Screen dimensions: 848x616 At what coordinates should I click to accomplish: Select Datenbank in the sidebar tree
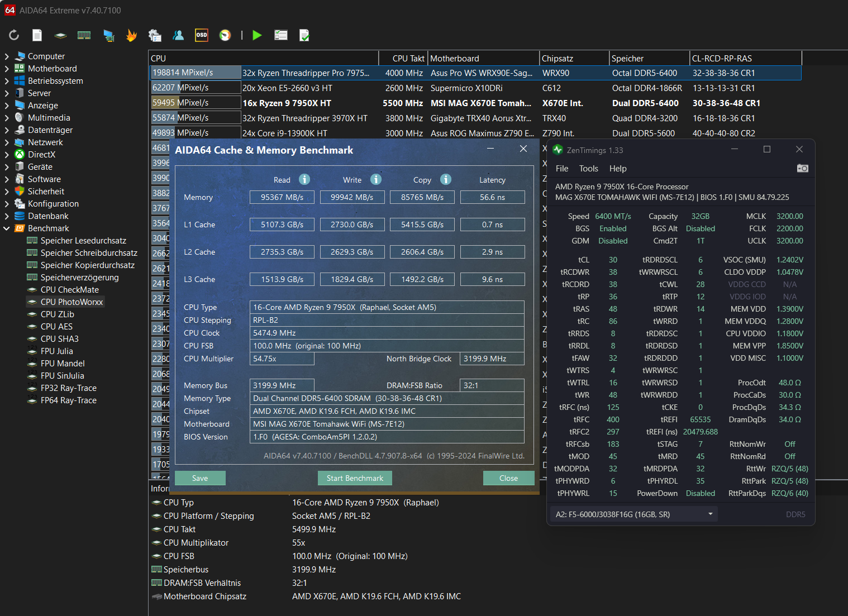pyautogui.click(x=48, y=216)
